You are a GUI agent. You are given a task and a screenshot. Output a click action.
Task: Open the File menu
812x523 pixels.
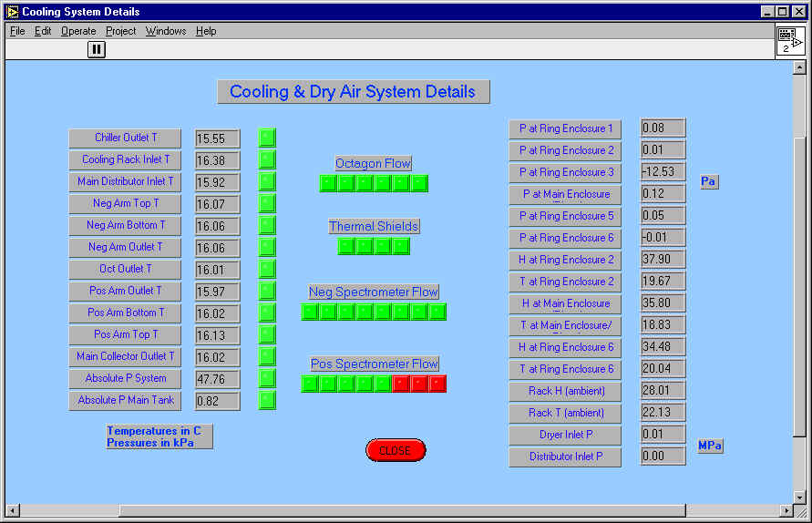pos(17,31)
